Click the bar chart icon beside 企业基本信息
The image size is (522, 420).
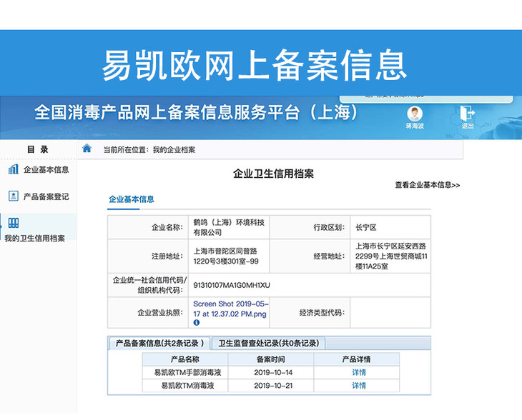(x=13, y=169)
